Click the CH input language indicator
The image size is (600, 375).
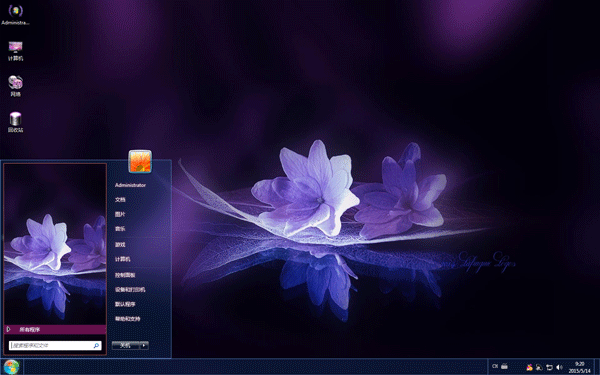click(495, 367)
